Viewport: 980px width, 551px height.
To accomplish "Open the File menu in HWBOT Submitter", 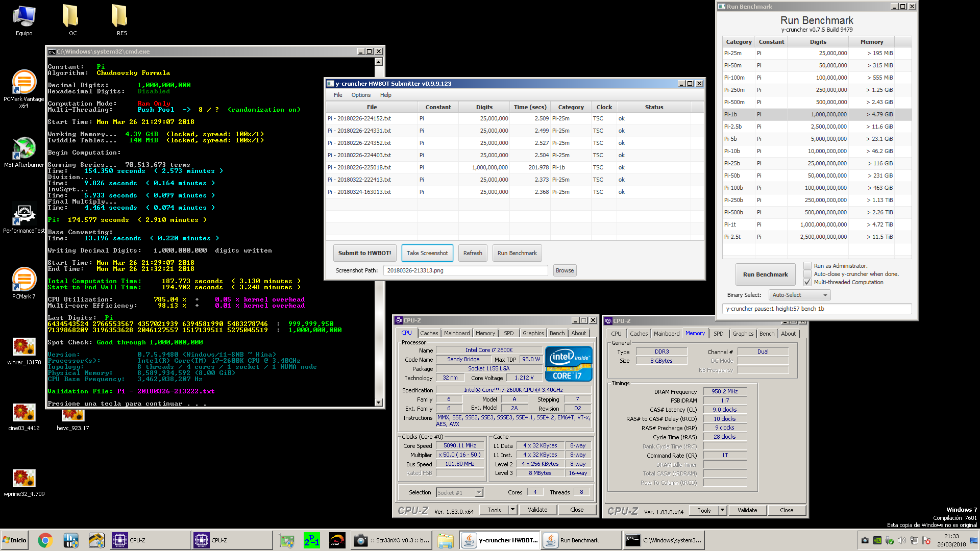I will point(338,95).
